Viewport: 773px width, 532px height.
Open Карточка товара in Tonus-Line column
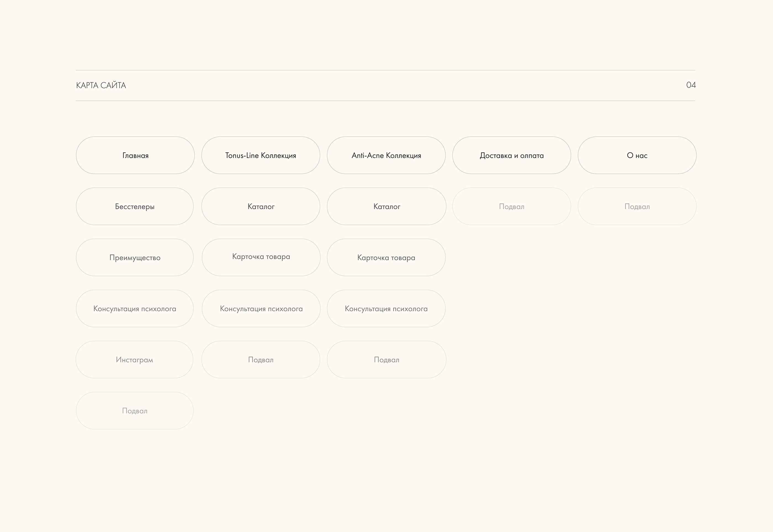click(261, 257)
